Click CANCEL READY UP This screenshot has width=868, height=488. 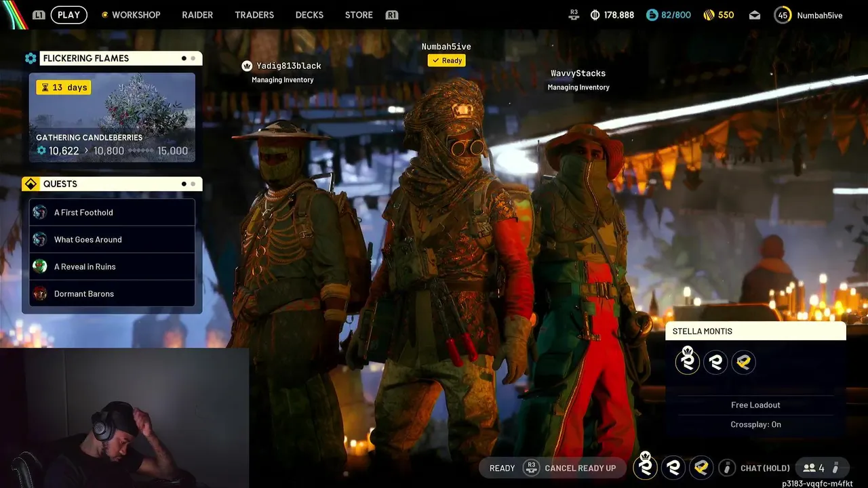pyautogui.click(x=580, y=468)
